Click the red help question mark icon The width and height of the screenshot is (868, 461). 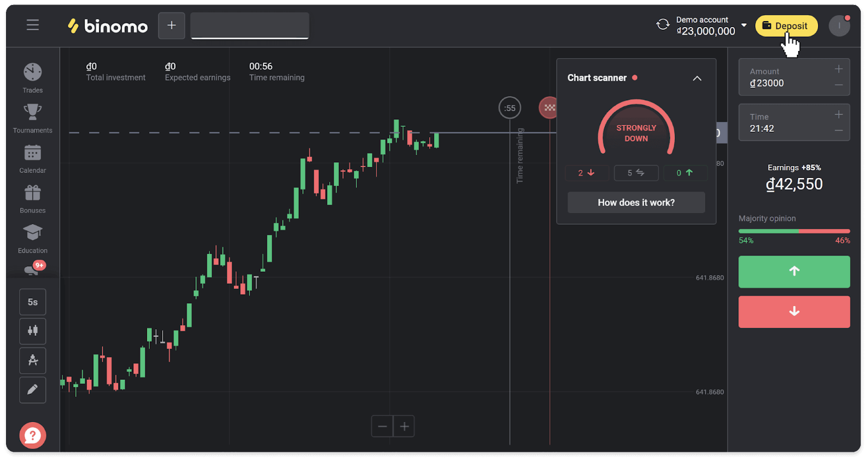click(x=33, y=435)
